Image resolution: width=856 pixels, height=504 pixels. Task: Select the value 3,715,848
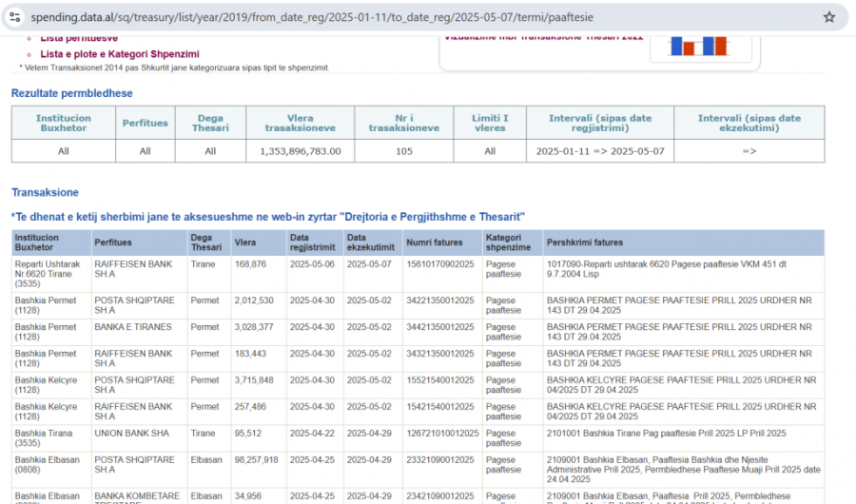point(254,380)
